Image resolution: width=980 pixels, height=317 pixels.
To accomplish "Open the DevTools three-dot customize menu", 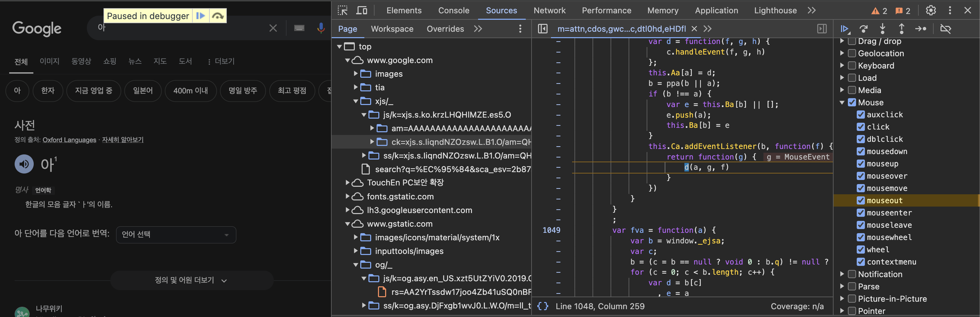I will click(x=950, y=10).
